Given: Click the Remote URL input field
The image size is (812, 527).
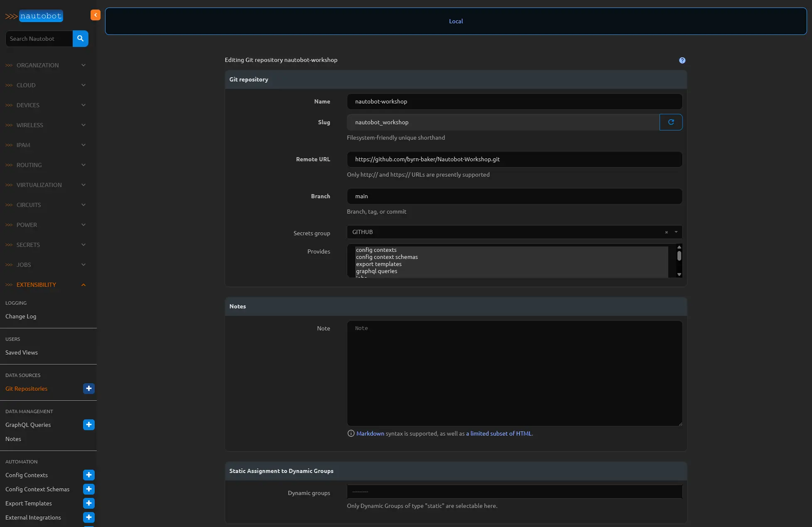Looking at the screenshot, I should pos(515,159).
